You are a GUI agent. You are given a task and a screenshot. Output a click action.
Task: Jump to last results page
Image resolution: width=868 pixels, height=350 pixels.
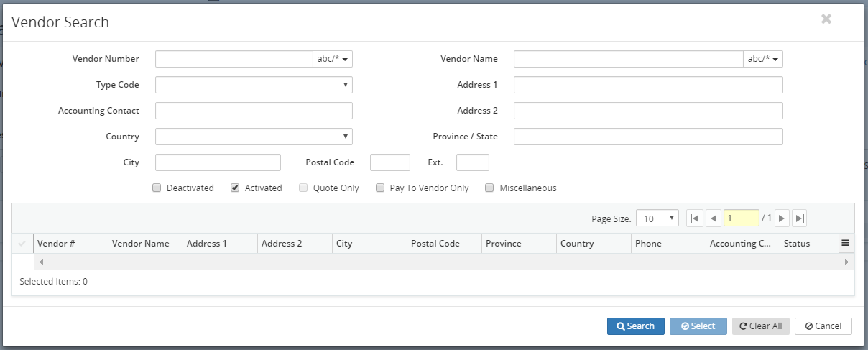click(x=800, y=218)
